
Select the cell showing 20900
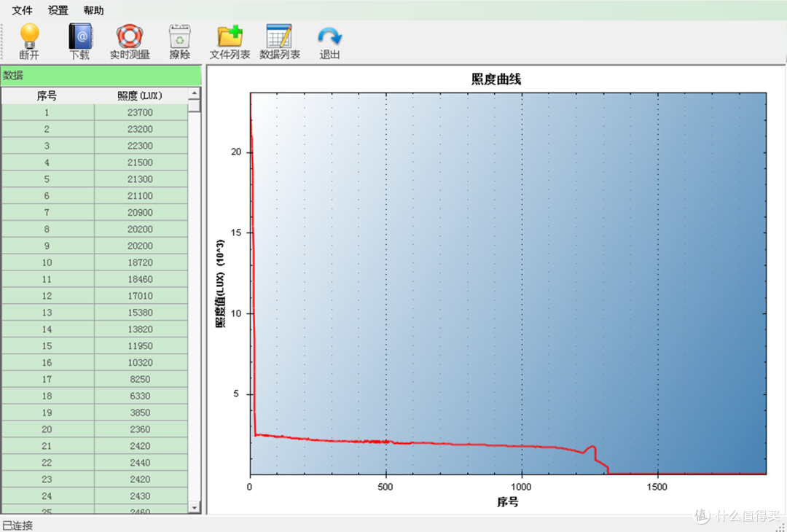click(141, 212)
